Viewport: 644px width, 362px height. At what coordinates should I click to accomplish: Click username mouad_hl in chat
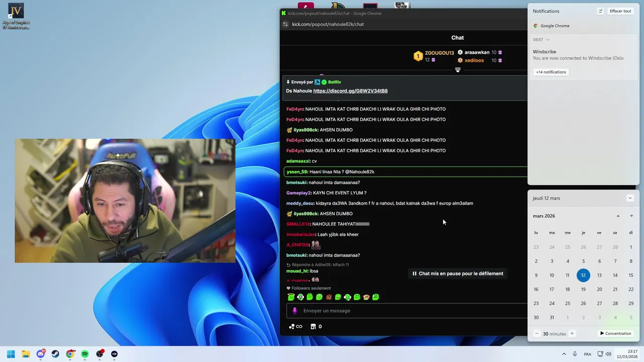297,271
